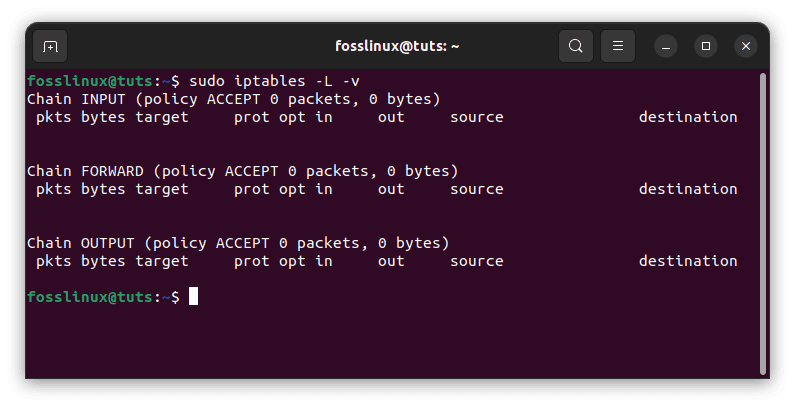Image resolution: width=795 pixels, height=407 pixels.
Task: Open a new terminal tab
Action: tap(50, 46)
